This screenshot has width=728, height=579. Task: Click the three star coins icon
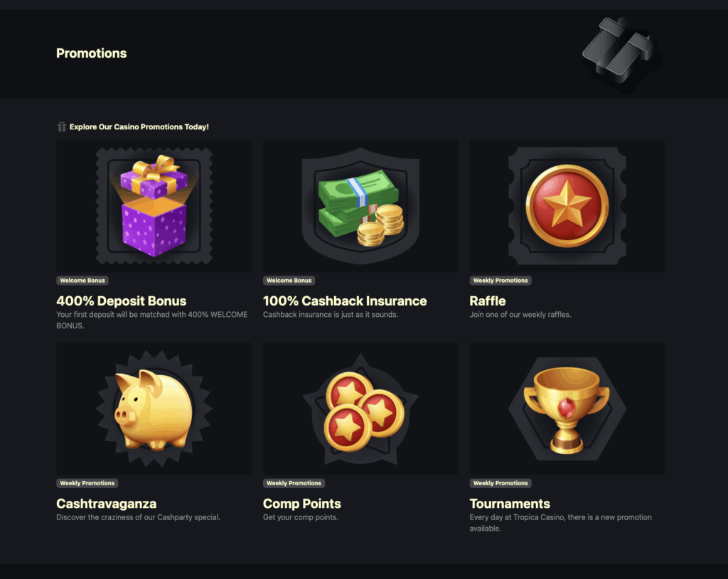[x=360, y=408]
